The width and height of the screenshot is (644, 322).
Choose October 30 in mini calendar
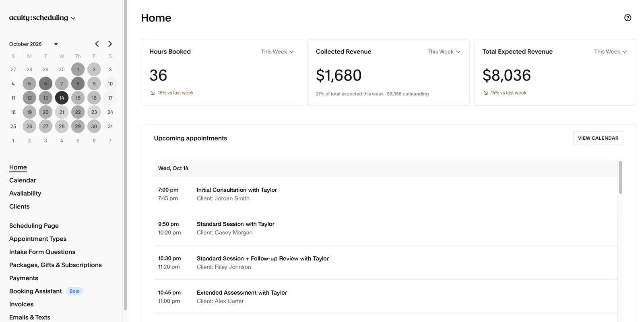(x=94, y=126)
